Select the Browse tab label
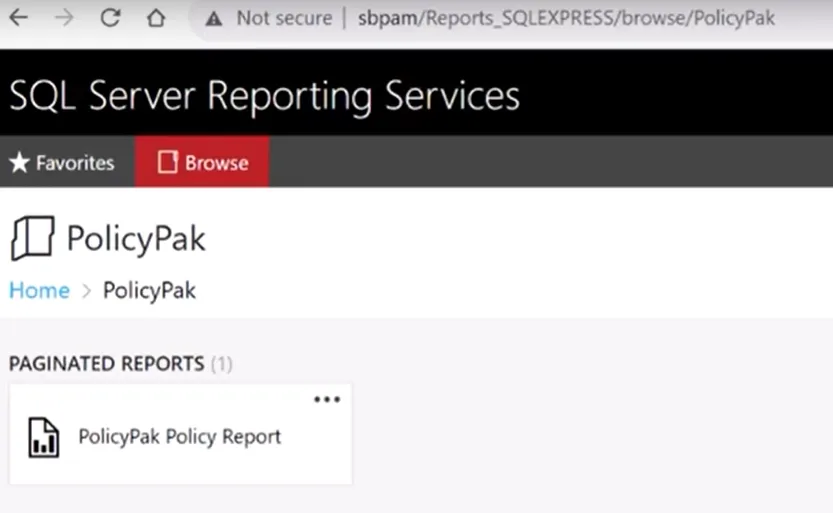Viewport: 833px width, 513px height. pyautogui.click(x=216, y=163)
